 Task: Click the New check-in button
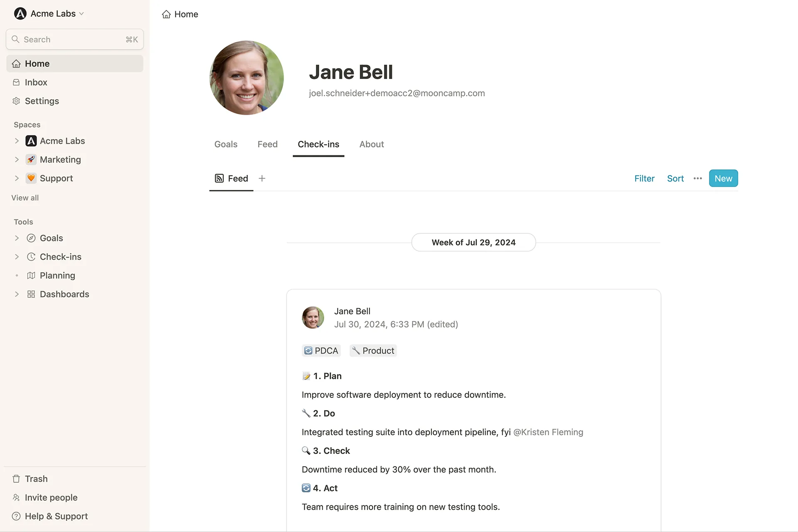click(723, 178)
